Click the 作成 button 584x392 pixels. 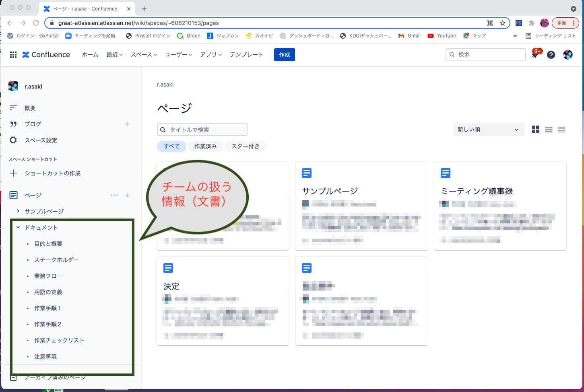(285, 55)
